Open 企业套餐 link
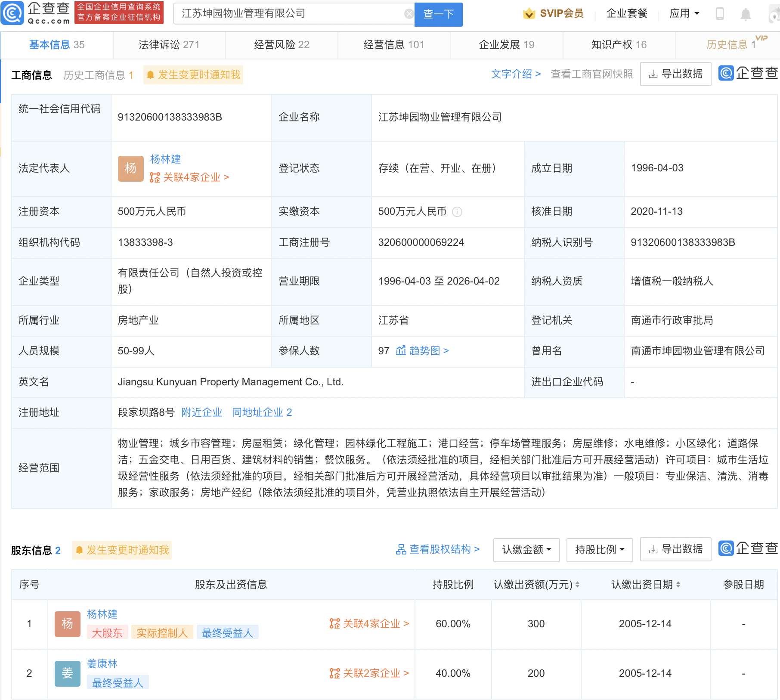The width and height of the screenshot is (780, 700). tap(627, 13)
